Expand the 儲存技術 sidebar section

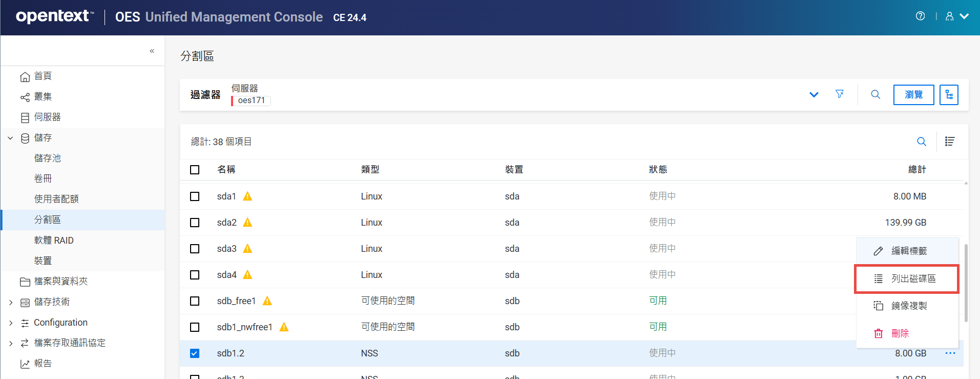(10, 302)
